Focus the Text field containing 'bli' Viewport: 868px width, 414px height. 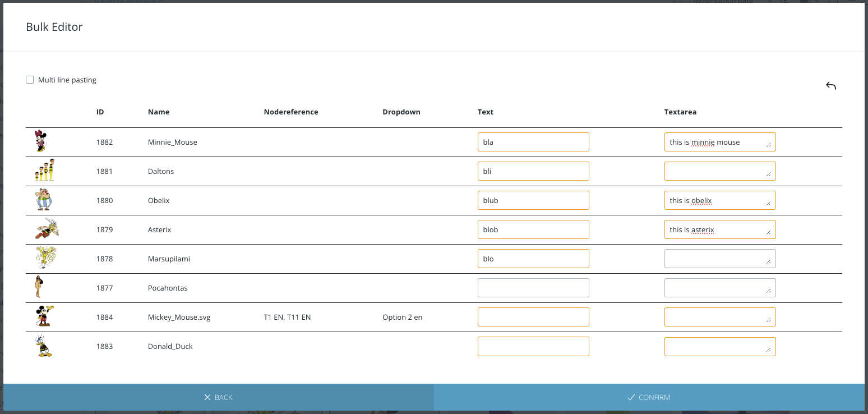pyautogui.click(x=533, y=171)
